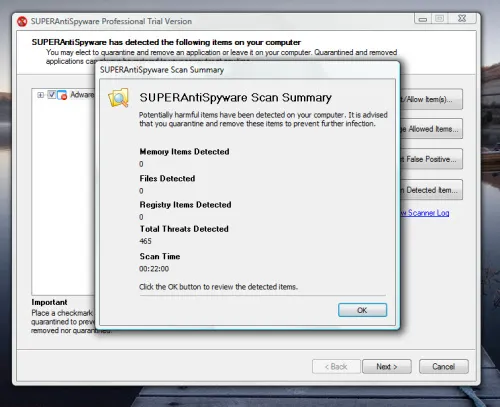This screenshot has width=500, height=407.
Task: Click OK in the Scan Summary dialog
Action: (362, 310)
